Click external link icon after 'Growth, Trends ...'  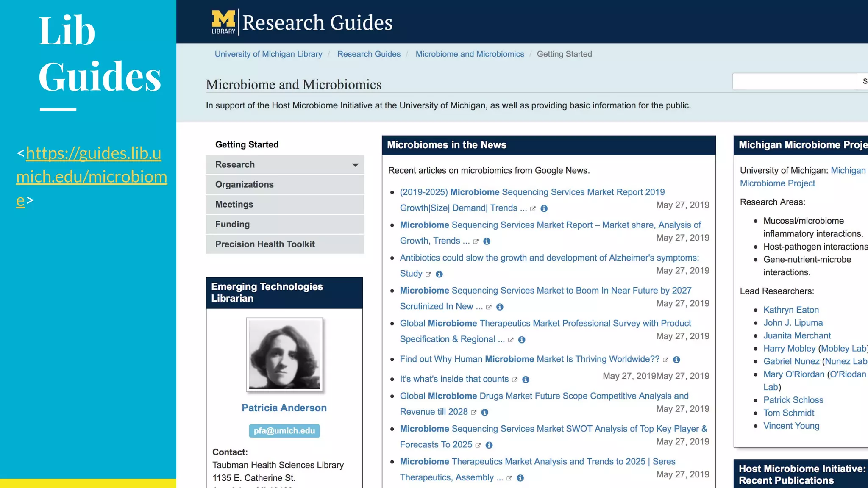pyautogui.click(x=476, y=241)
